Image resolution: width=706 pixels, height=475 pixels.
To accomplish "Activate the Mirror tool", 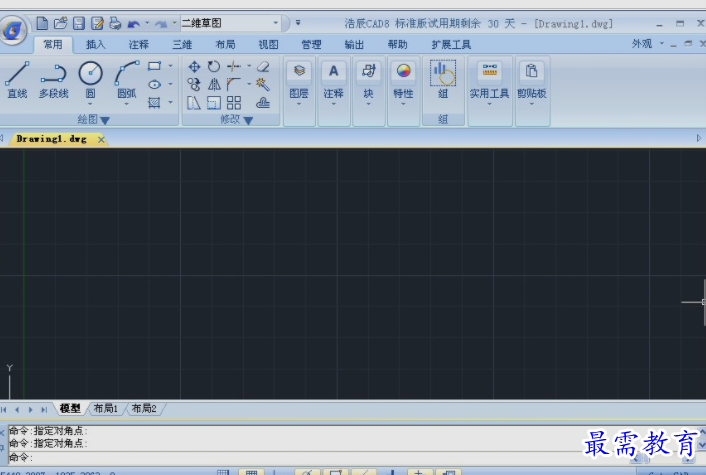I will [x=214, y=84].
